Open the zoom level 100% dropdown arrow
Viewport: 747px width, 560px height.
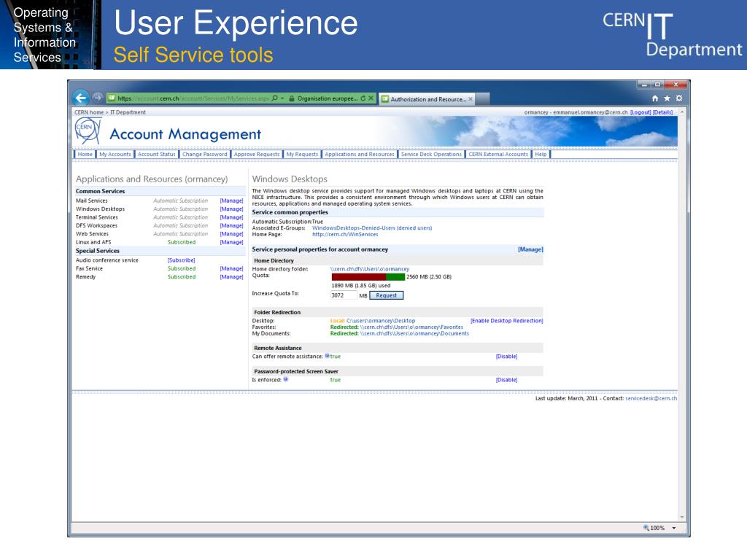click(x=674, y=528)
